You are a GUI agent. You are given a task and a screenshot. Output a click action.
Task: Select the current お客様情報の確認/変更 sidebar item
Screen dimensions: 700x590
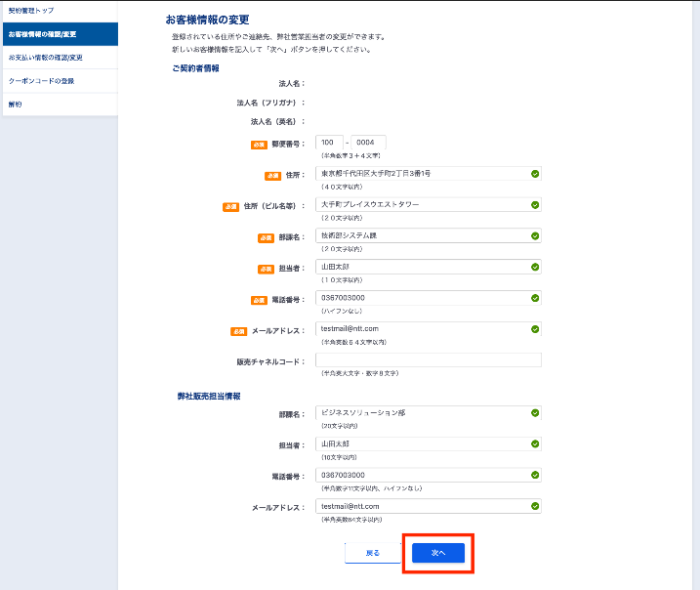pos(61,34)
